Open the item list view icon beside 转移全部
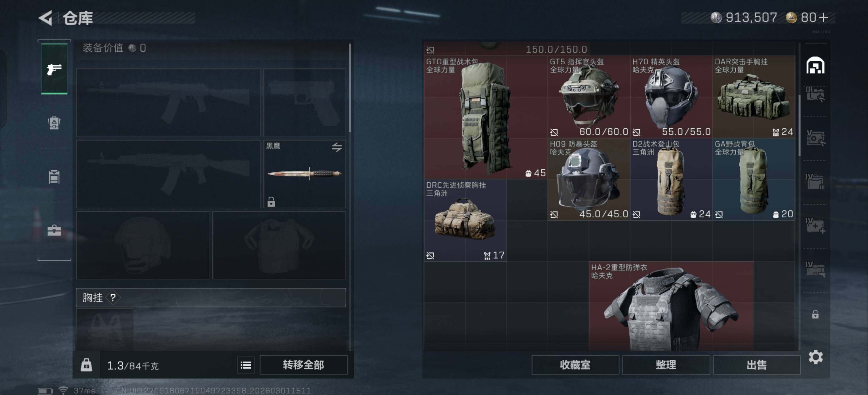 point(246,365)
